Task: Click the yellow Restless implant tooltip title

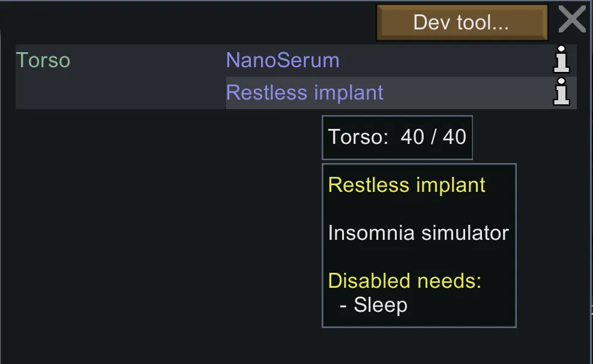Action: (x=406, y=185)
